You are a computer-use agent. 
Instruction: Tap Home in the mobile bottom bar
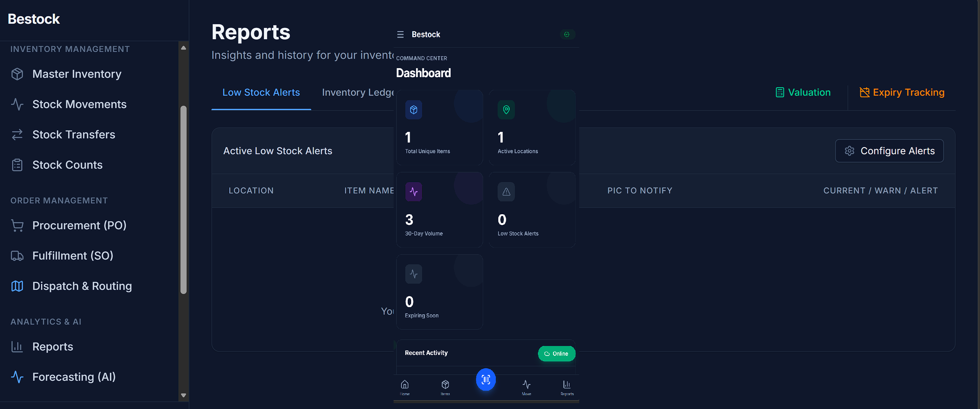(x=405, y=388)
